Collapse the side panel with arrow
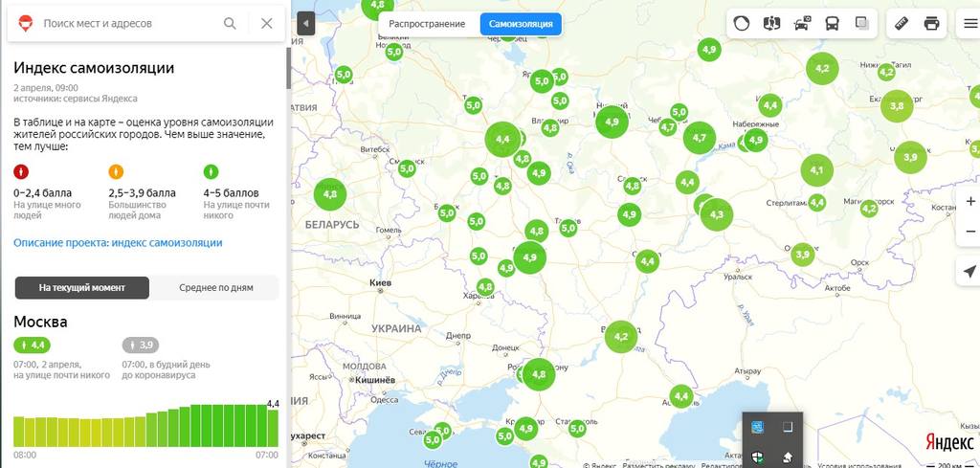980x468 pixels. coord(305,24)
